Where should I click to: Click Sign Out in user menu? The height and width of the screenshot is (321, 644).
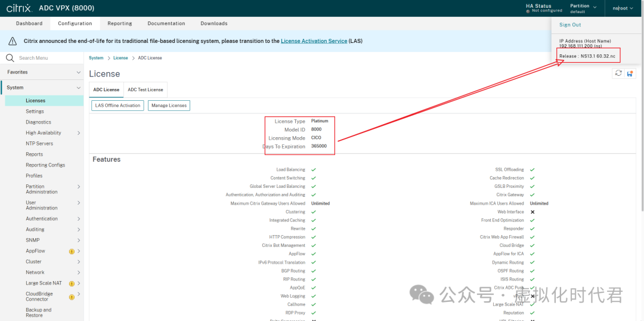tap(570, 25)
